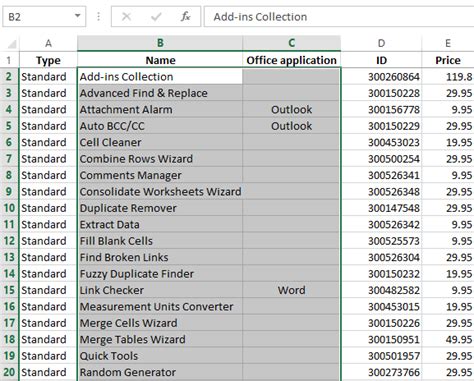The height and width of the screenshot is (381, 474).
Task: Select ID cell 300260864
Action: 381,77
